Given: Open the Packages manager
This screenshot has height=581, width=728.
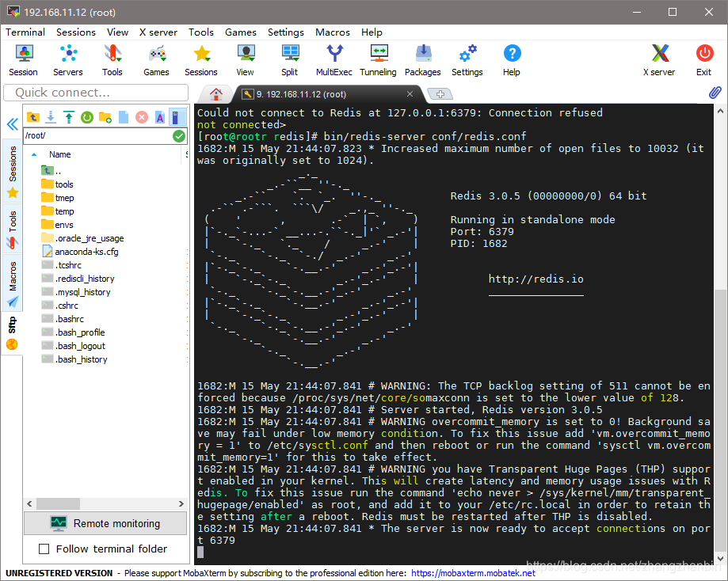Looking at the screenshot, I should click(422, 60).
